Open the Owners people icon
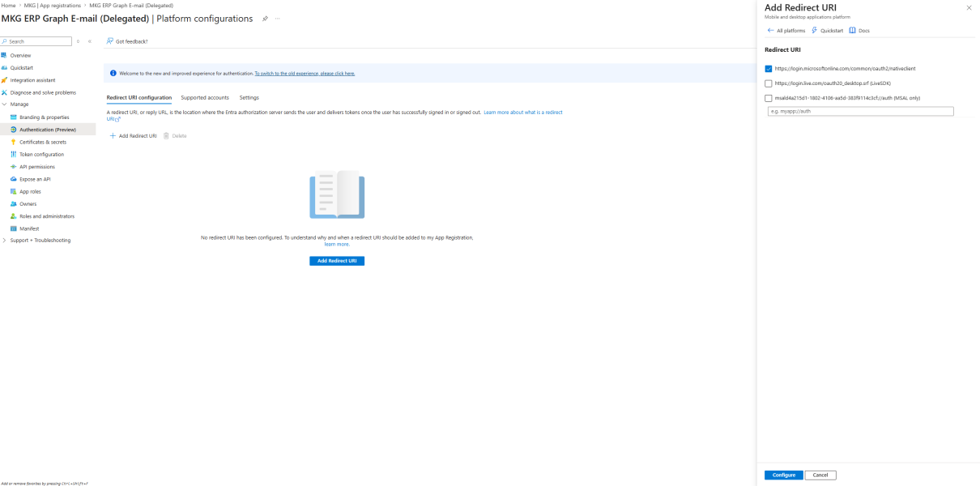This screenshot has height=486, width=980. tap(13, 203)
